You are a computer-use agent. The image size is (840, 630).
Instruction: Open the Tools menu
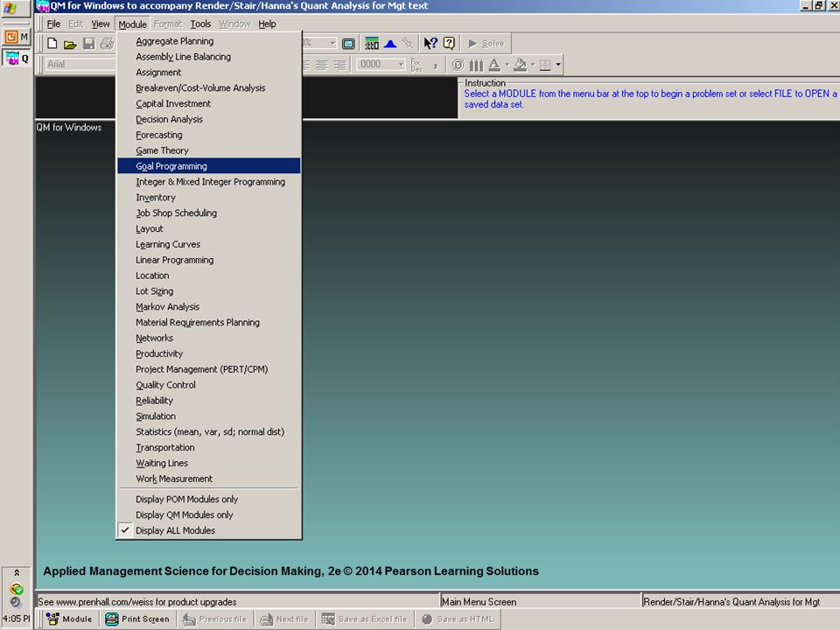coord(200,24)
